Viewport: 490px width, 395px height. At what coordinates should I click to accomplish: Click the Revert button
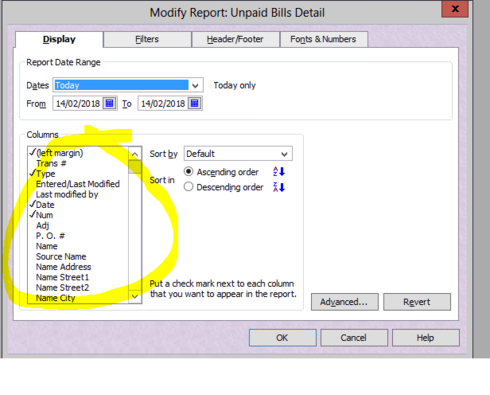417,302
